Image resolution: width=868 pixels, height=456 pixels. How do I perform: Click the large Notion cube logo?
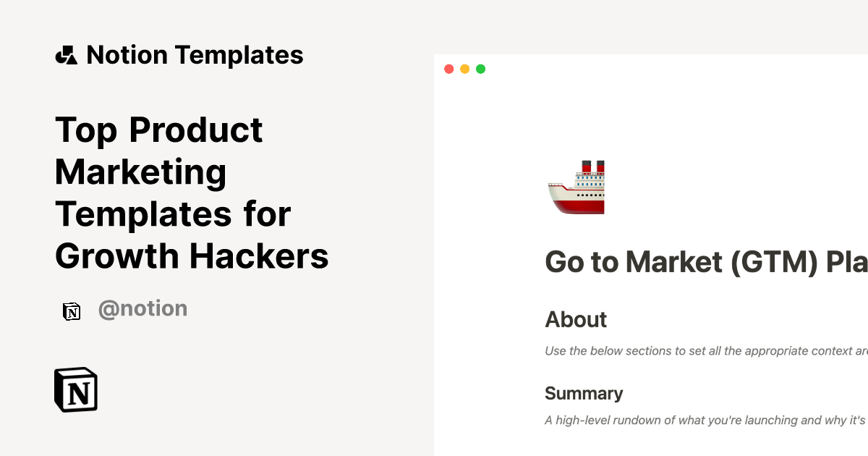point(76,389)
